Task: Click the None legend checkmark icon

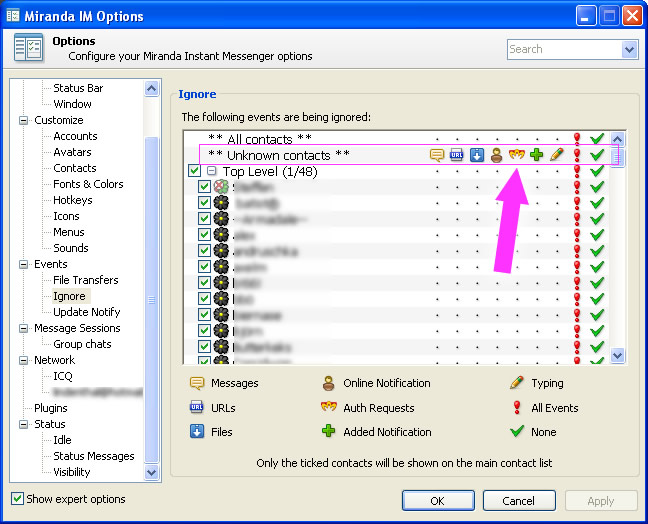Action: [517, 431]
